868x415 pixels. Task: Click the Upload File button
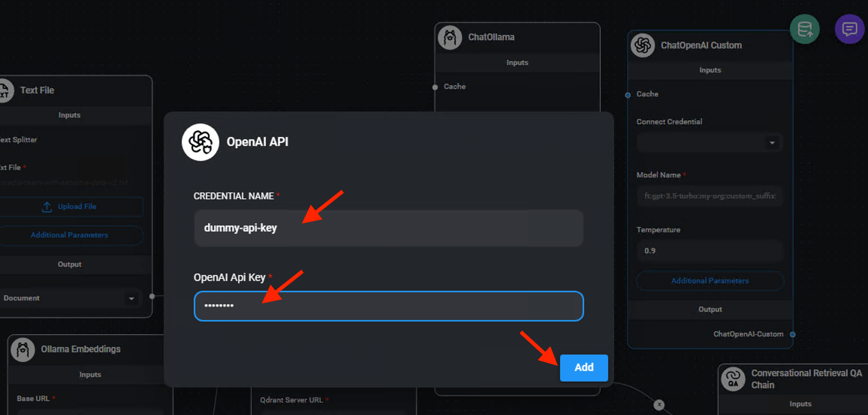(70, 207)
